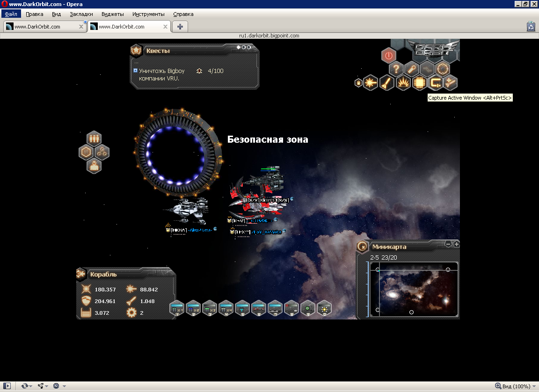Open the three-people group hexagon icon
The width and height of the screenshot is (539, 392).
(94, 138)
